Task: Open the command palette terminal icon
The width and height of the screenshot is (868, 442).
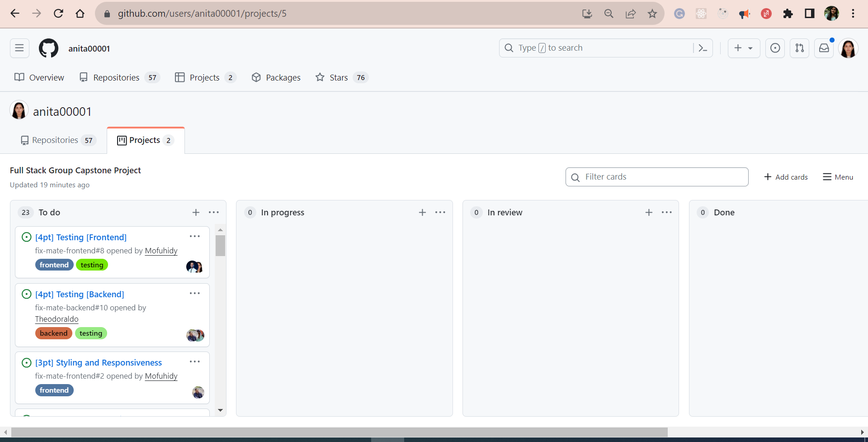Action: click(x=703, y=48)
